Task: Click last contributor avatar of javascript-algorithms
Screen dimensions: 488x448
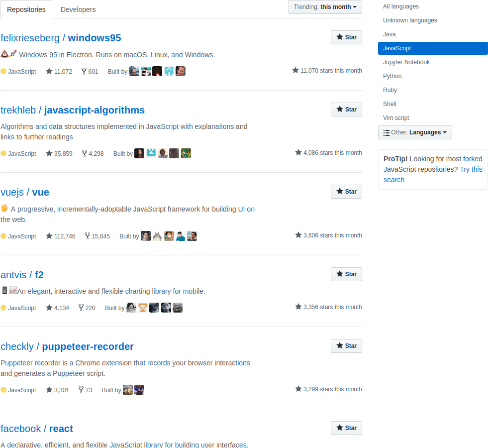Action: click(x=186, y=153)
